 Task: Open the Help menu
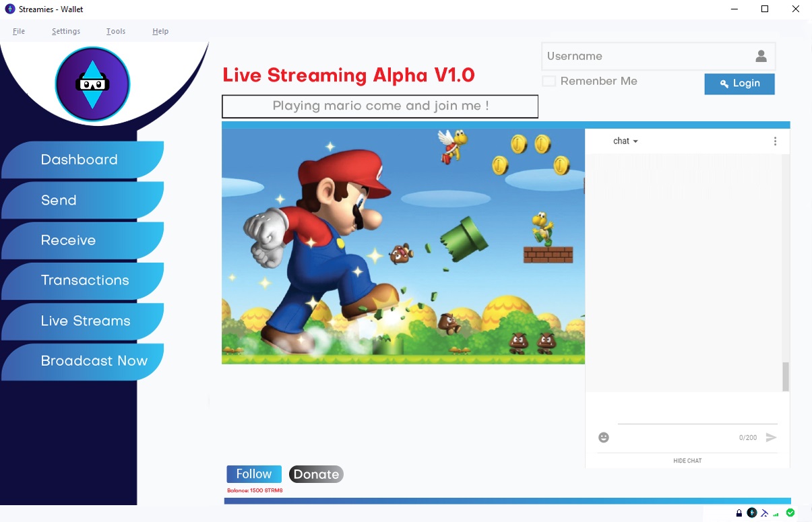pos(160,31)
